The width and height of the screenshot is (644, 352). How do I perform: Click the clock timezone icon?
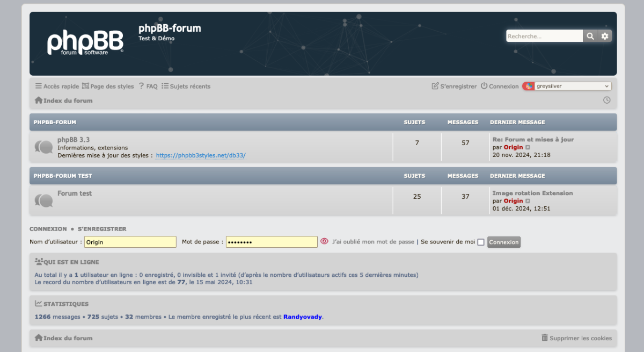coord(606,100)
